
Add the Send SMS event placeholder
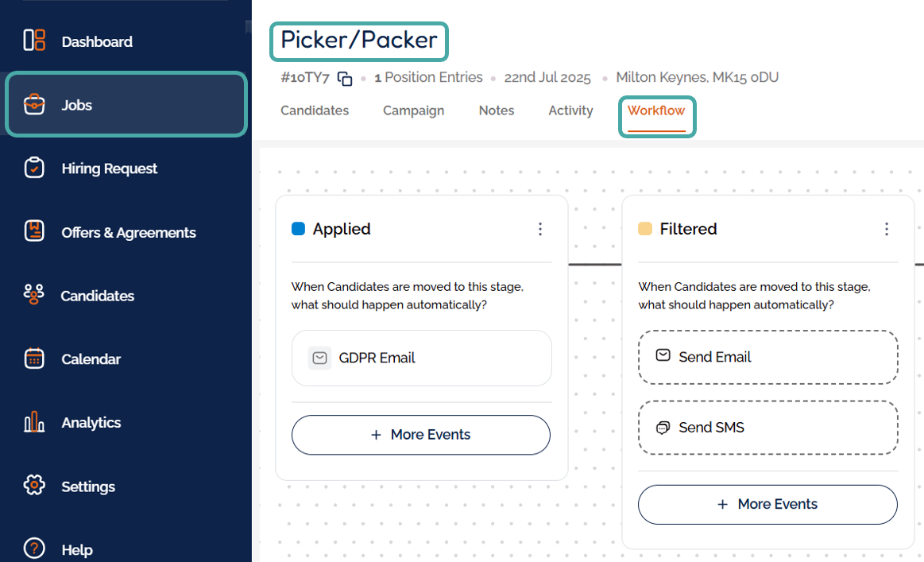pos(767,428)
